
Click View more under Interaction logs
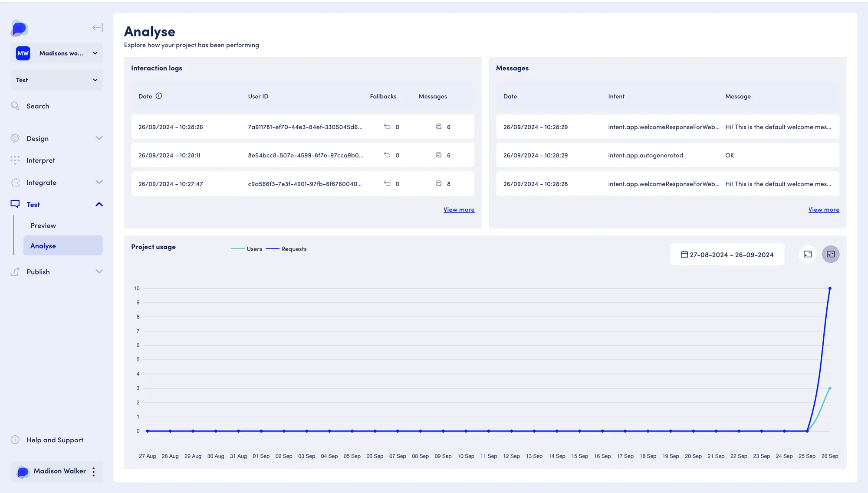(x=459, y=210)
